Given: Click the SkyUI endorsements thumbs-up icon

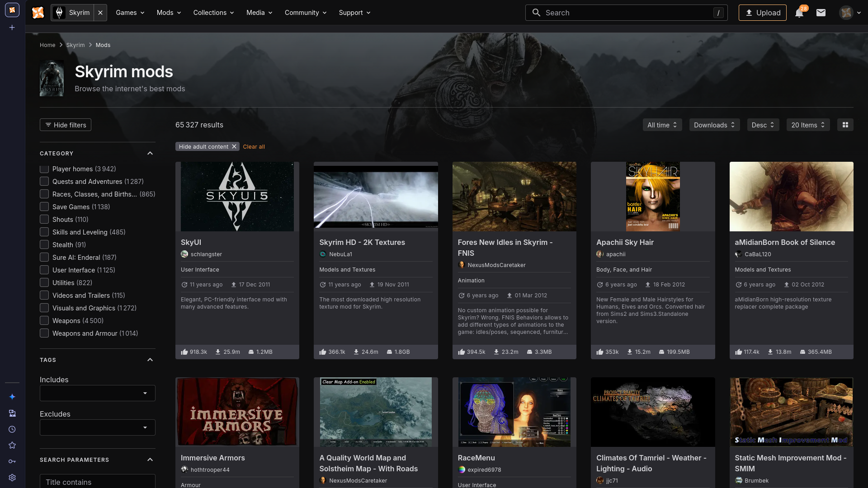Looking at the screenshot, I should pyautogui.click(x=184, y=352).
